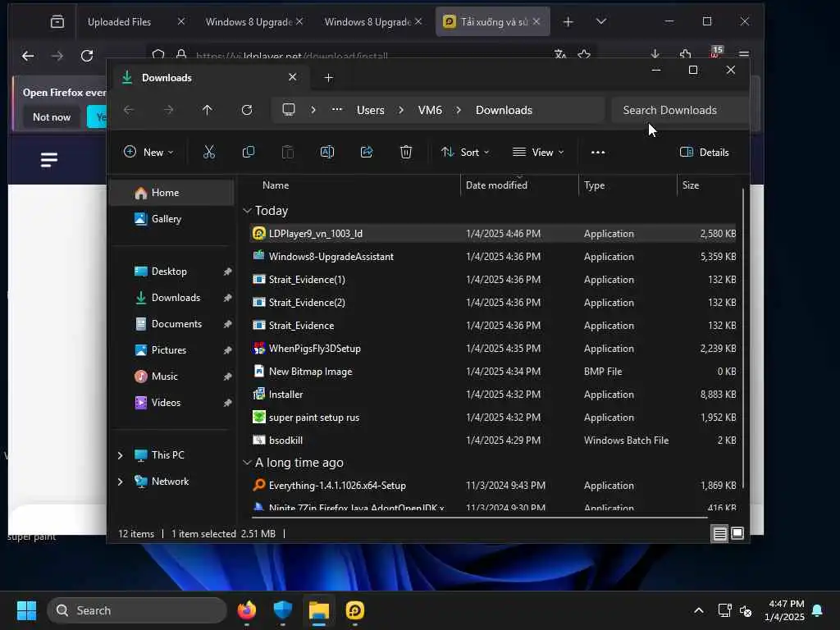The image size is (840, 630).
Task: Select Gallery in navigation pane
Action: click(x=171, y=219)
